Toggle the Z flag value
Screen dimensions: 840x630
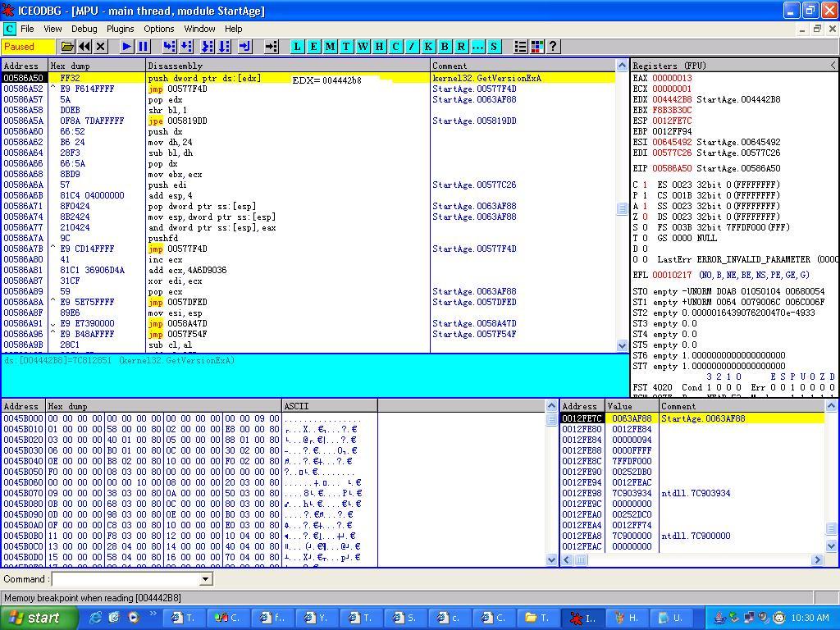pos(645,217)
